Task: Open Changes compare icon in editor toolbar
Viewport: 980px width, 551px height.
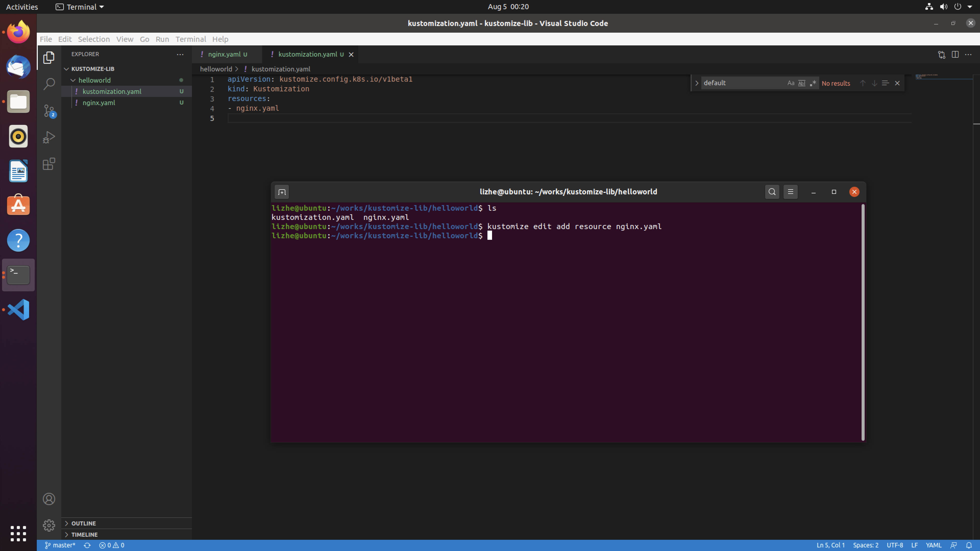Action: point(941,55)
